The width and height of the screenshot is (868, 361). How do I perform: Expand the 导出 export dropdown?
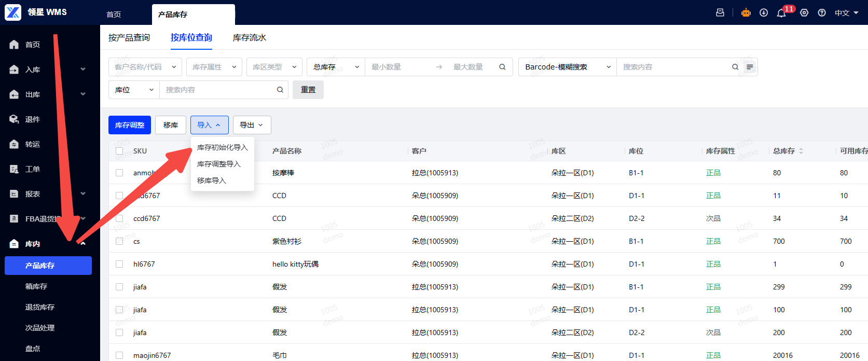(252, 125)
